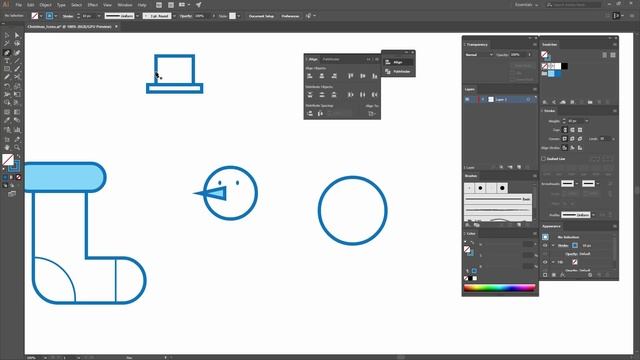Toggle Stroke visibility in Appearance panel
The width and height of the screenshot is (640, 360).
pos(545,245)
